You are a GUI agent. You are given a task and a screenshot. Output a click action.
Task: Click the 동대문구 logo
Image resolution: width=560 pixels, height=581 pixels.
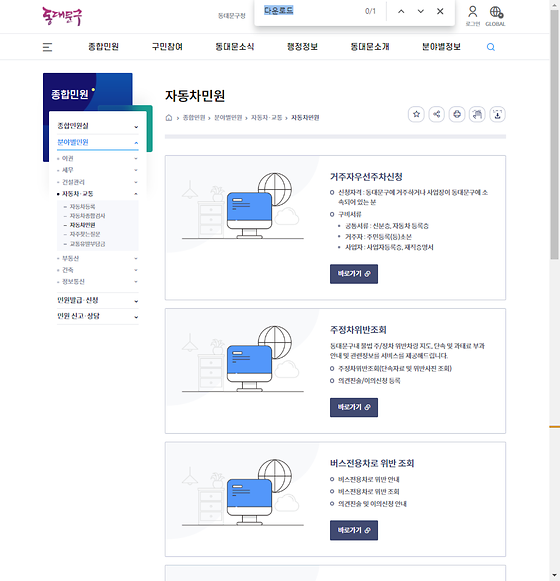click(x=62, y=16)
